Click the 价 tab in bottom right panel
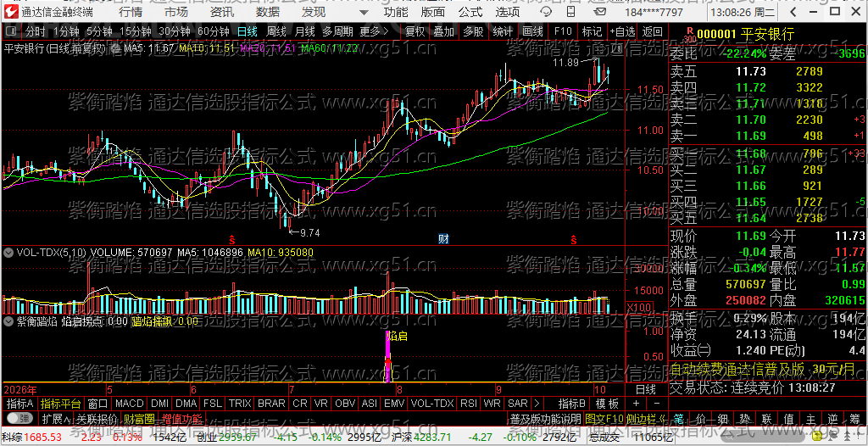Image resolution: width=868 pixels, height=446 pixels. click(x=701, y=418)
